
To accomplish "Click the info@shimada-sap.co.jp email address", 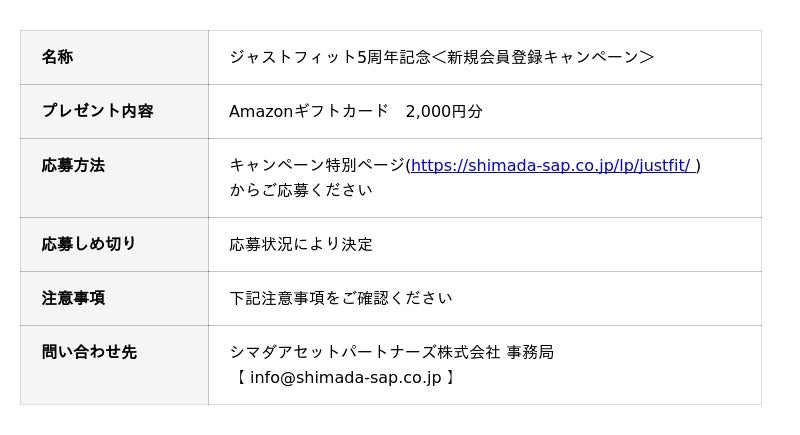I will pos(345,377).
